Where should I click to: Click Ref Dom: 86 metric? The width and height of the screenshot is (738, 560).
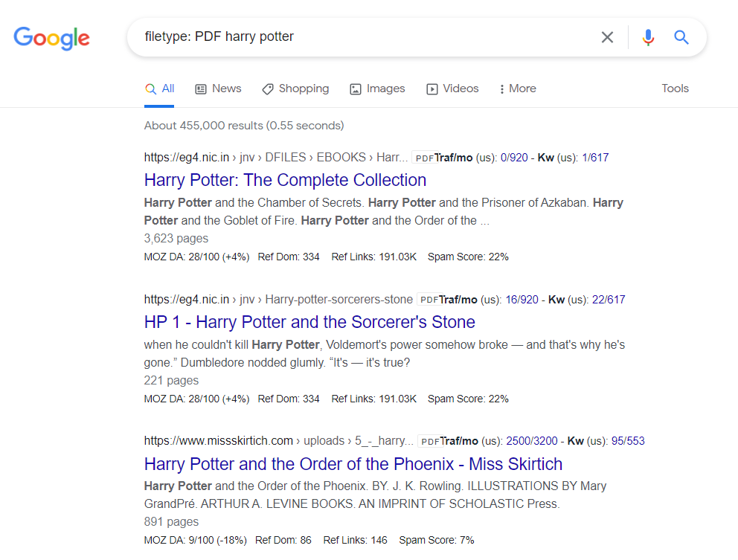tap(283, 540)
